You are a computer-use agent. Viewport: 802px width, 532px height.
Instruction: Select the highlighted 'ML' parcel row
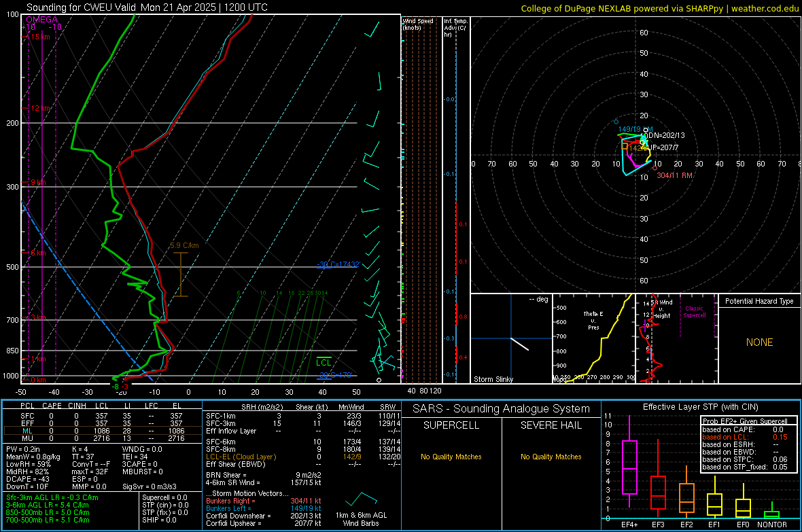tap(103, 431)
